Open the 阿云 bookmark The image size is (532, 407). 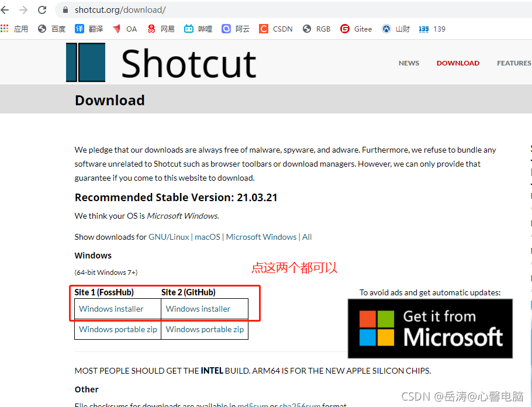(x=236, y=29)
